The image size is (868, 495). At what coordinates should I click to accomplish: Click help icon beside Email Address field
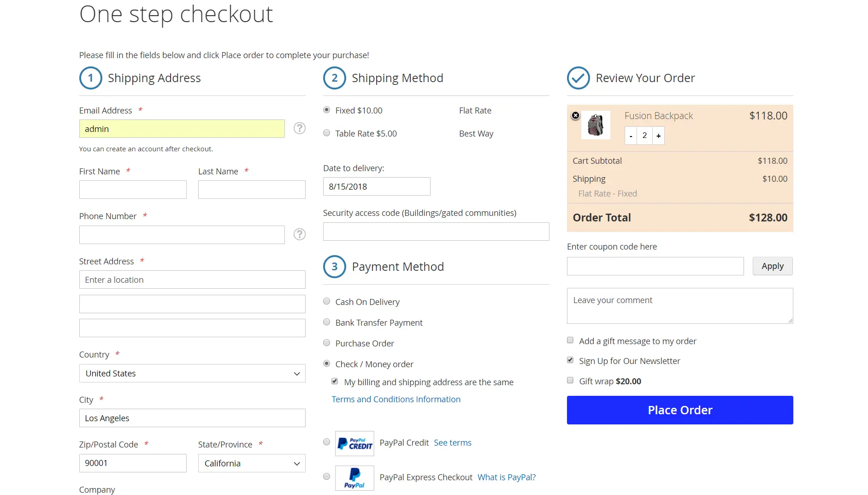pyautogui.click(x=300, y=128)
